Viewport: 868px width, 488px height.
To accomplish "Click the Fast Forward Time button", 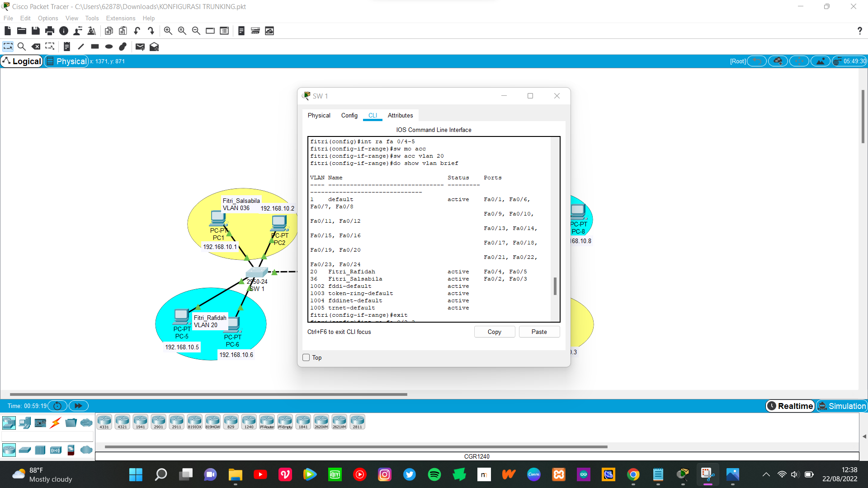I will coord(78,406).
